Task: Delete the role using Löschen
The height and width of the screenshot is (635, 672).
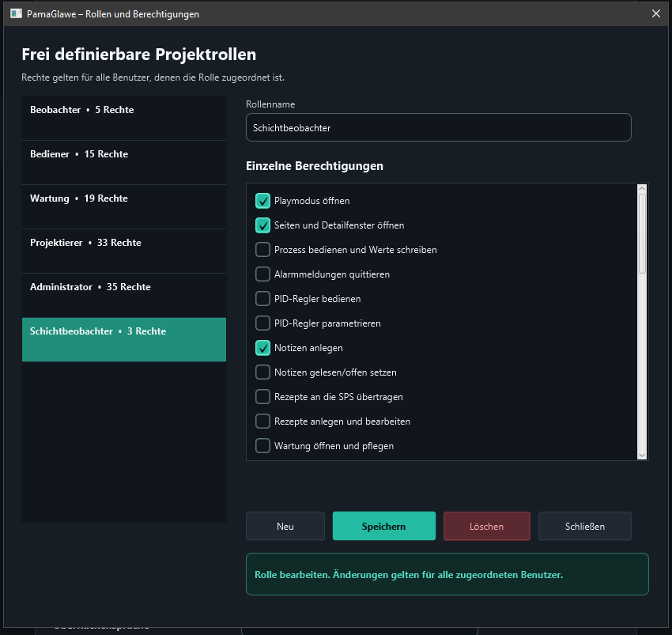Action: pos(487,526)
